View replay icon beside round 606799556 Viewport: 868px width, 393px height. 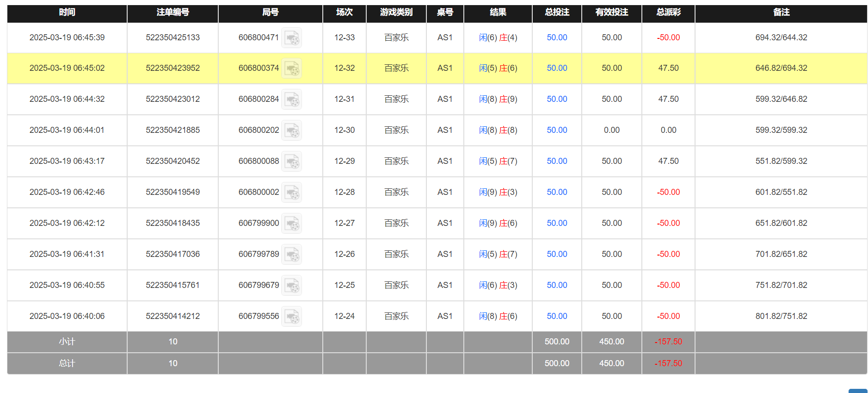291,317
